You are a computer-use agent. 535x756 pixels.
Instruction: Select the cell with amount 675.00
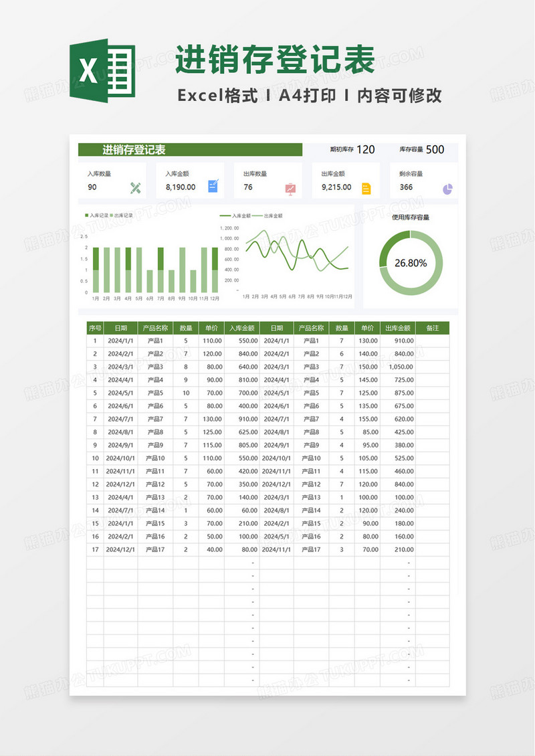(398, 406)
